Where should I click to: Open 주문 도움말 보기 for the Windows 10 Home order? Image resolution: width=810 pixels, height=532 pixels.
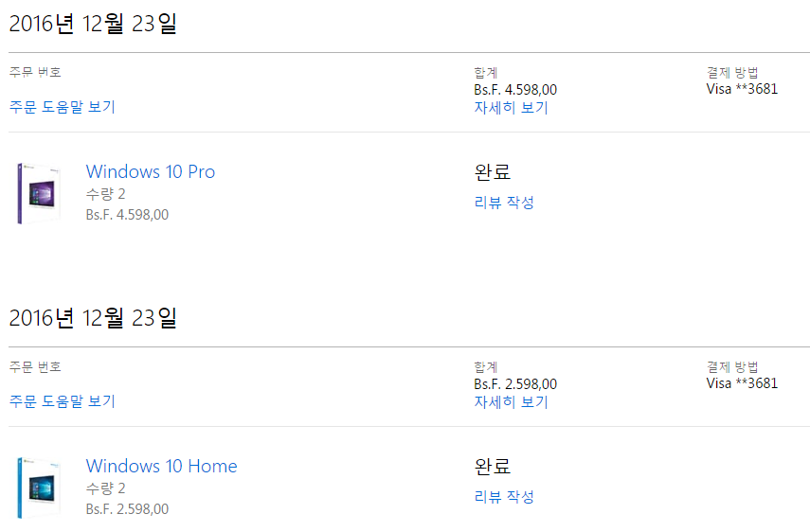tap(63, 401)
